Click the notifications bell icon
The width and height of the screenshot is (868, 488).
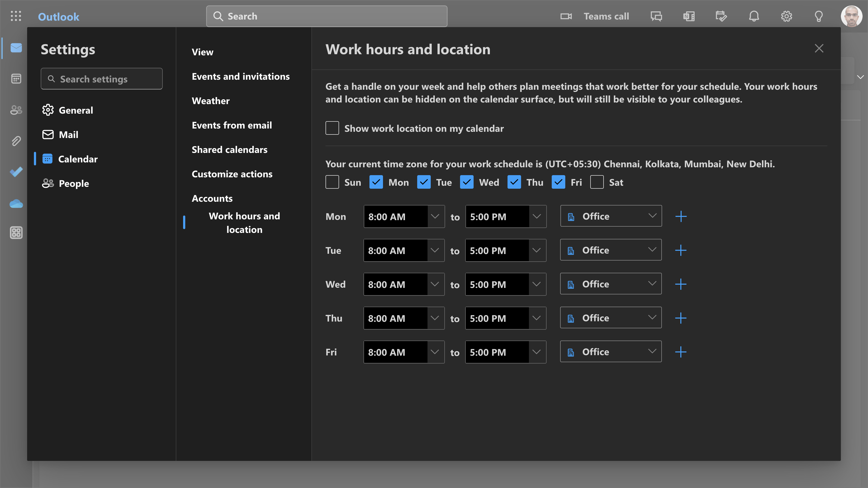click(754, 16)
